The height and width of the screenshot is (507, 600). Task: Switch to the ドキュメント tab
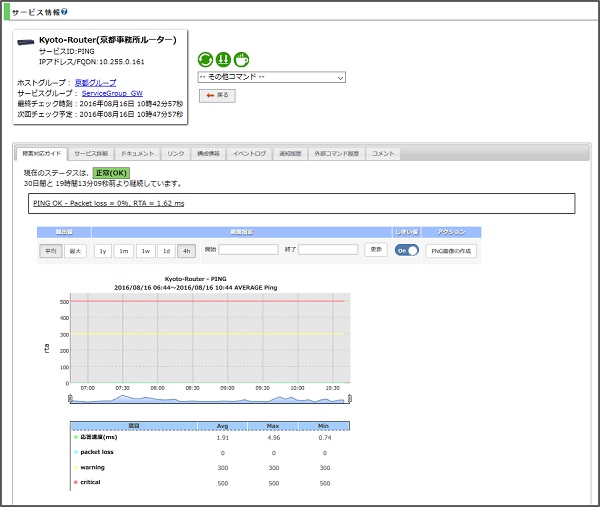pyautogui.click(x=138, y=154)
